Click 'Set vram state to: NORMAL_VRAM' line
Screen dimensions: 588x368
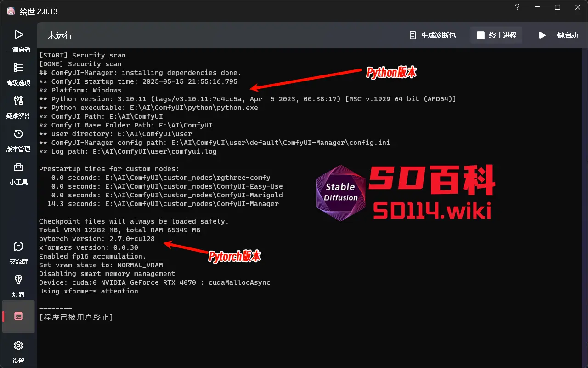point(101,265)
